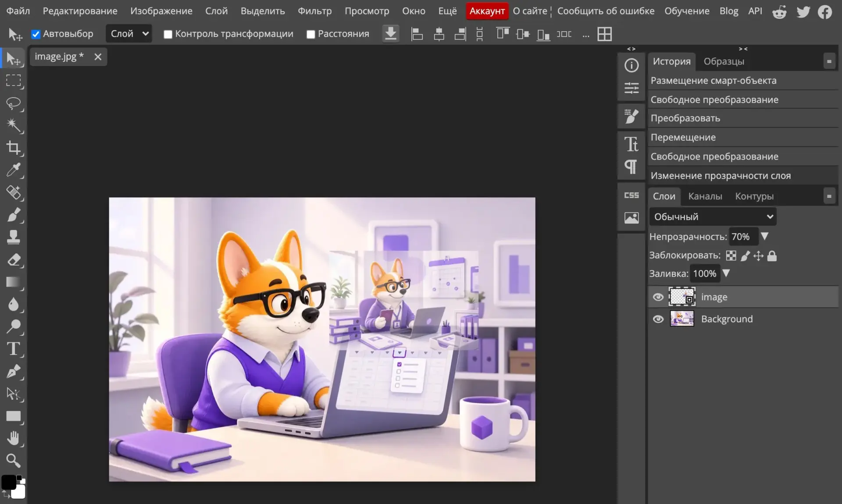Select the Lasso tool
Viewport: 842px width, 504px height.
tap(13, 103)
